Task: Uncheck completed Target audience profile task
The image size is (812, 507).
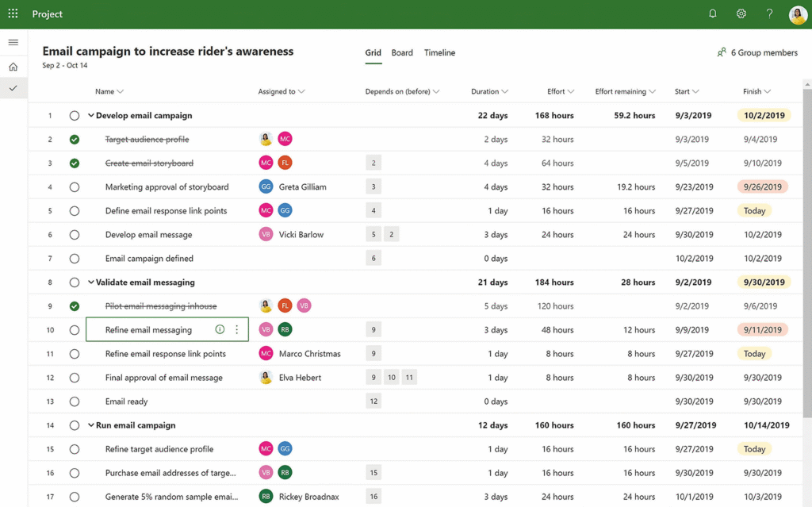Action: pyautogui.click(x=75, y=140)
